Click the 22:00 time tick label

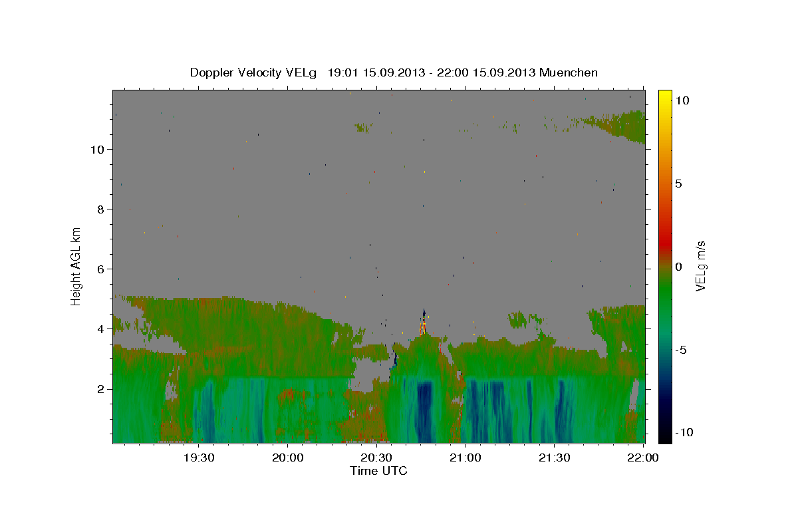[x=643, y=458]
